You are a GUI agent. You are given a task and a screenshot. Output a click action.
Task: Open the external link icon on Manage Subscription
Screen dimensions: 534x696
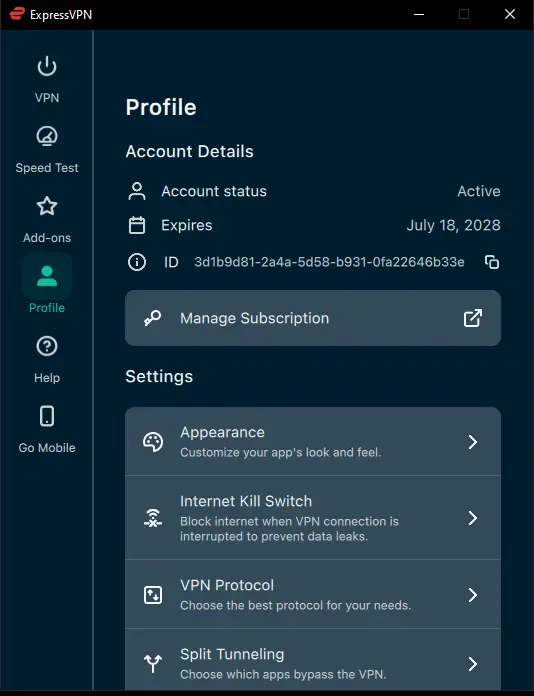pos(473,318)
